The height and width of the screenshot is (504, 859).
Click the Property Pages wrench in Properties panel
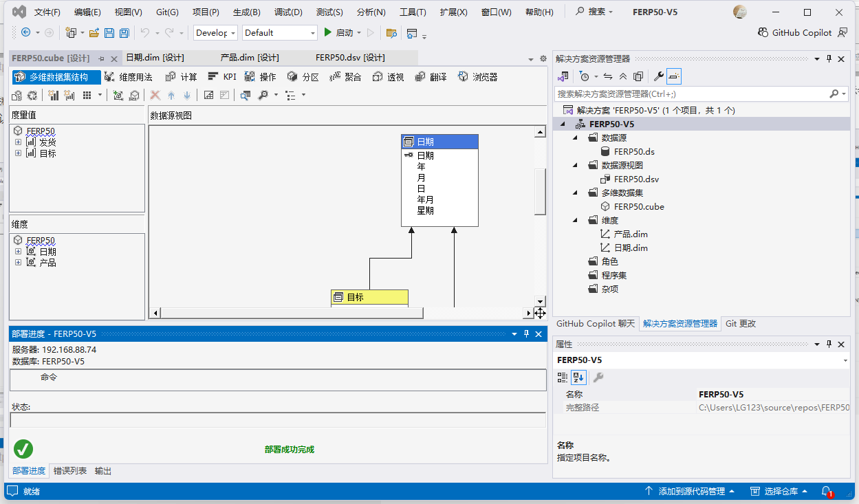(x=598, y=377)
